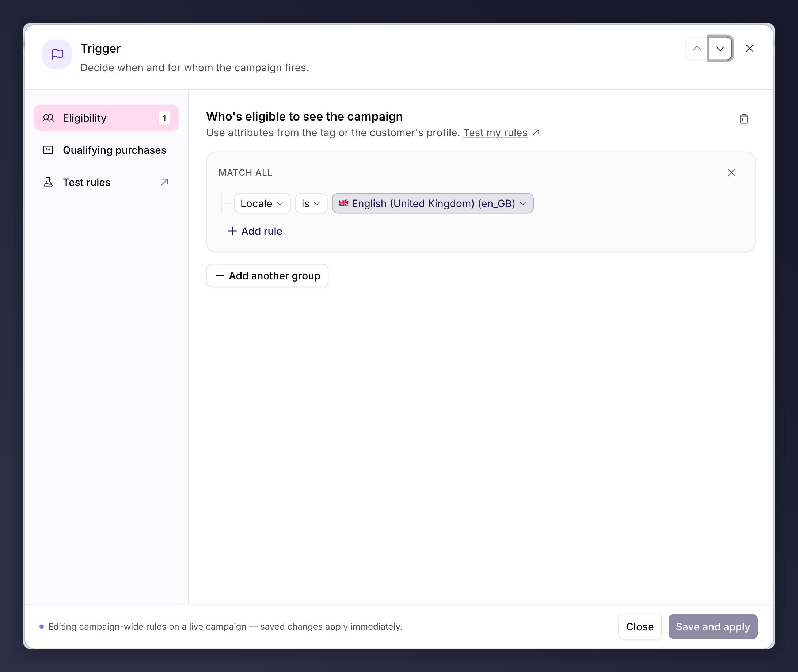Image resolution: width=798 pixels, height=672 pixels.
Task: Click the Eligibility count badge
Action: click(x=164, y=118)
